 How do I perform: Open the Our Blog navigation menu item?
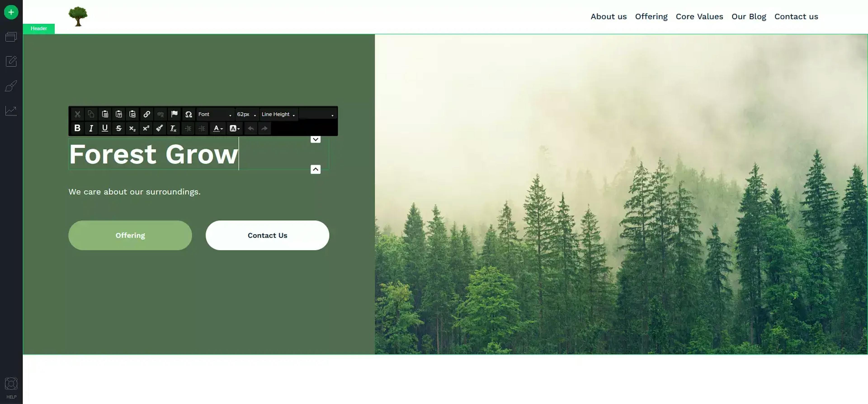[x=749, y=16]
